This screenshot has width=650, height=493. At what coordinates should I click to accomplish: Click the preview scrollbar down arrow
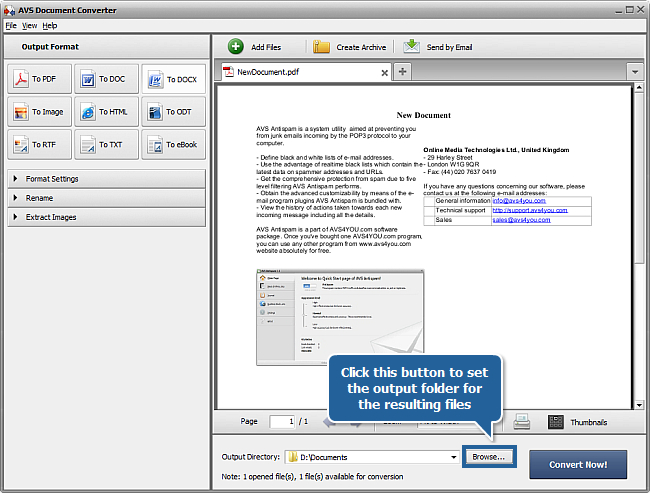[x=639, y=405]
